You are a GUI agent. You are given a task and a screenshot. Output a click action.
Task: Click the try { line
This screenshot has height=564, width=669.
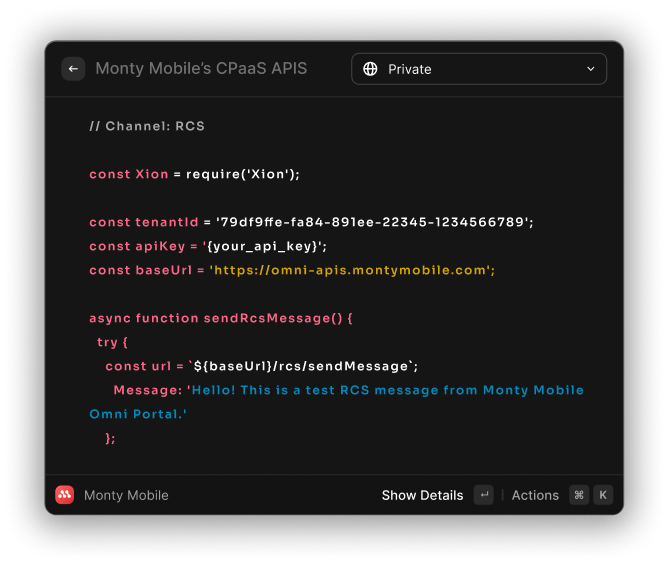coord(112,343)
